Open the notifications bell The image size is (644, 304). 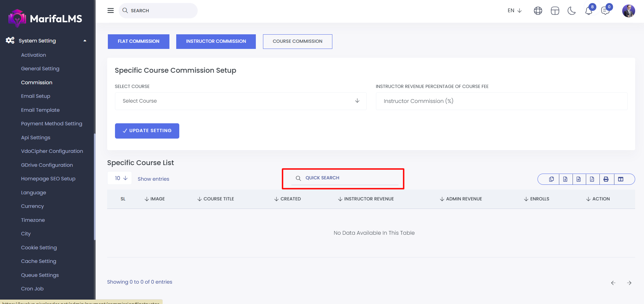coord(589,11)
